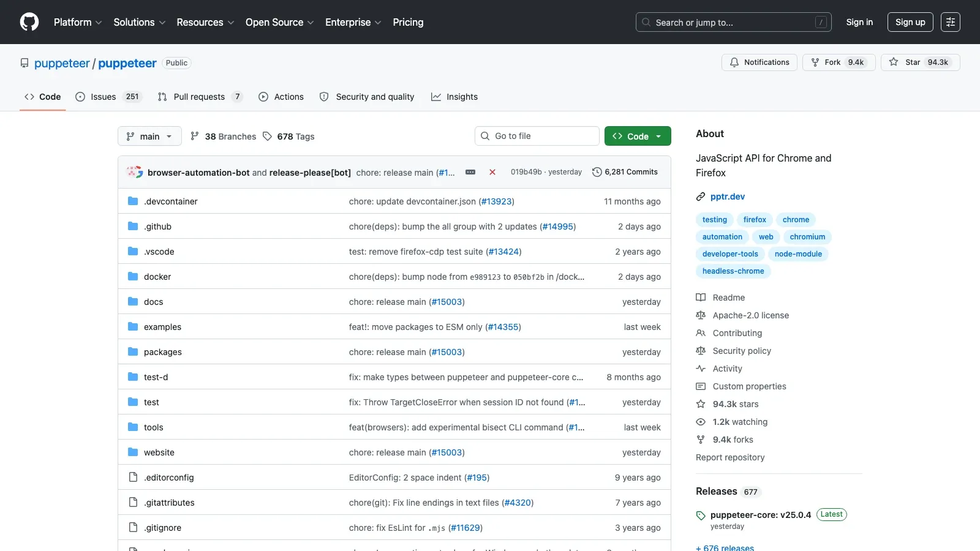
Task: Expand the Platform menu
Action: [78, 22]
